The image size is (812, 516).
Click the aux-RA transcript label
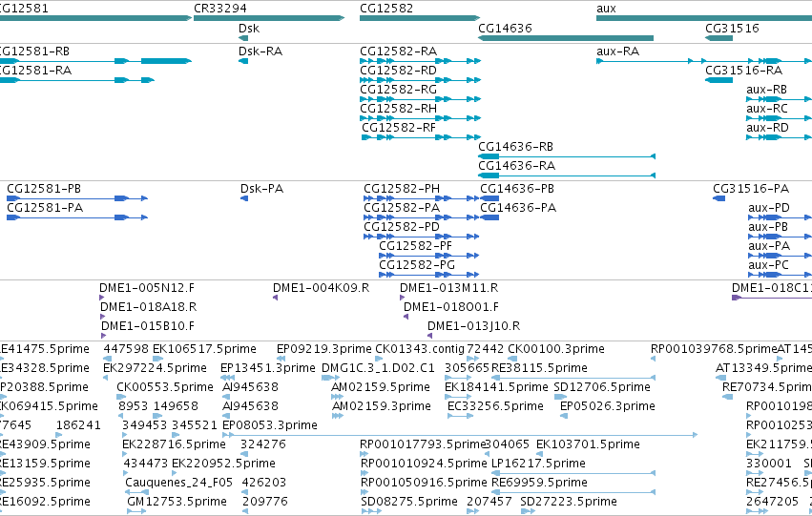point(617,52)
